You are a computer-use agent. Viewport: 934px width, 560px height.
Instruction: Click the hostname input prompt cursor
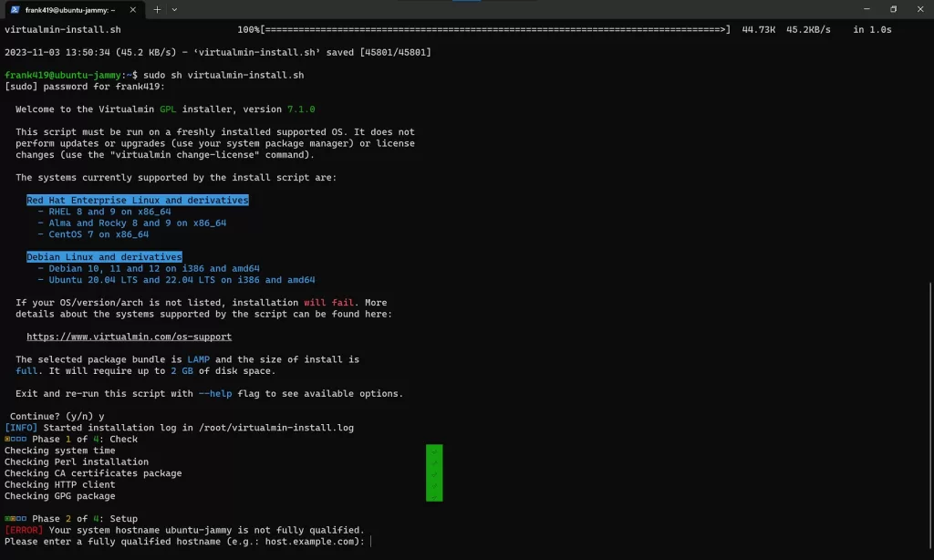pyautogui.click(x=371, y=542)
